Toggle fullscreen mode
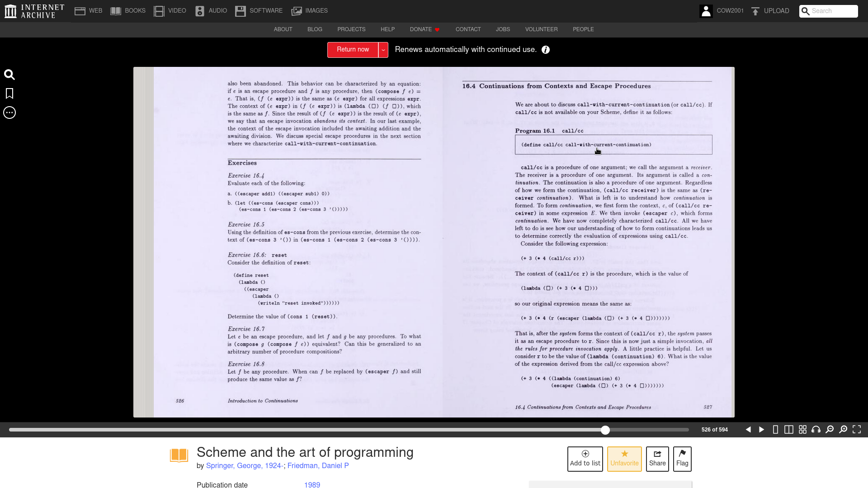Image resolution: width=868 pixels, height=488 pixels. tap(857, 430)
